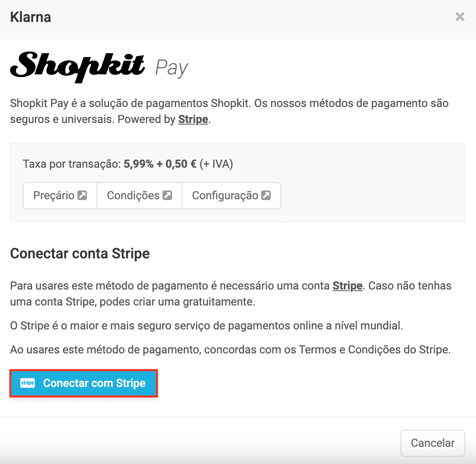Open the Condições page
Image resolution: width=476 pixels, height=464 pixels.
(133, 196)
